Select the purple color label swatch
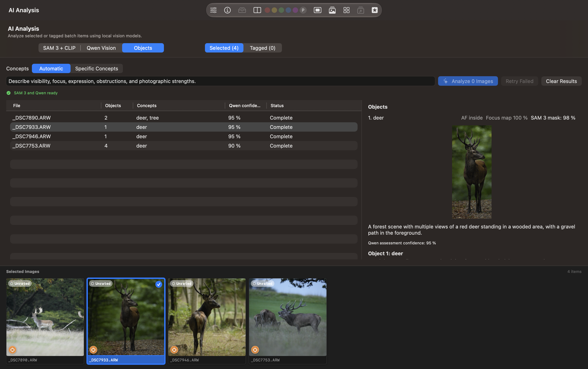Viewport: 588px width, 369px height. point(295,10)
